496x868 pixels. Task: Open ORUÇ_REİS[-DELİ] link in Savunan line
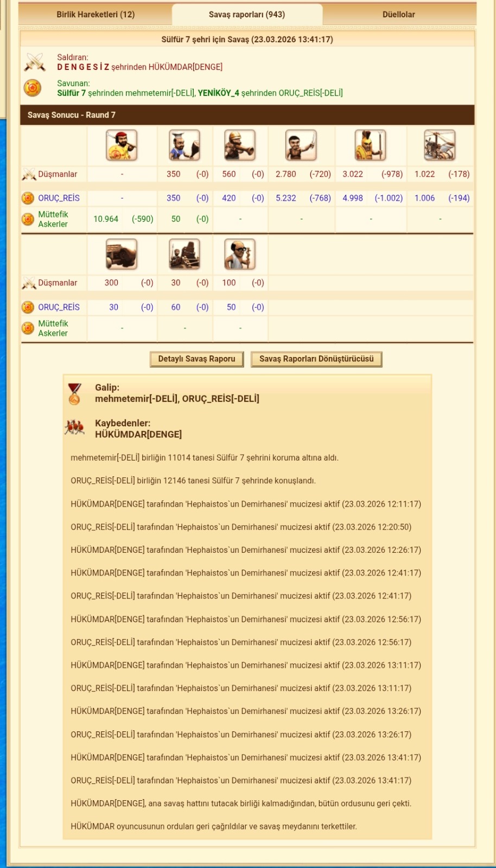point(311,93)
